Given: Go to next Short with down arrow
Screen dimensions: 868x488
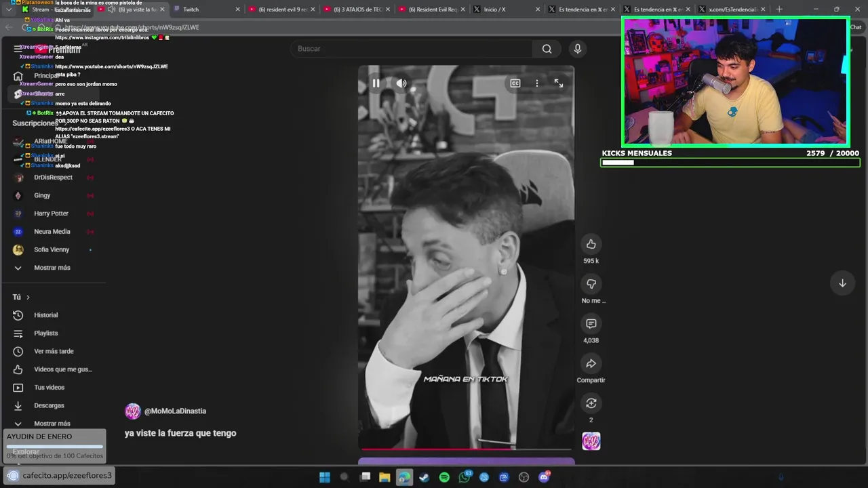Looking at the screenshot, I should (x=842, y=283).
